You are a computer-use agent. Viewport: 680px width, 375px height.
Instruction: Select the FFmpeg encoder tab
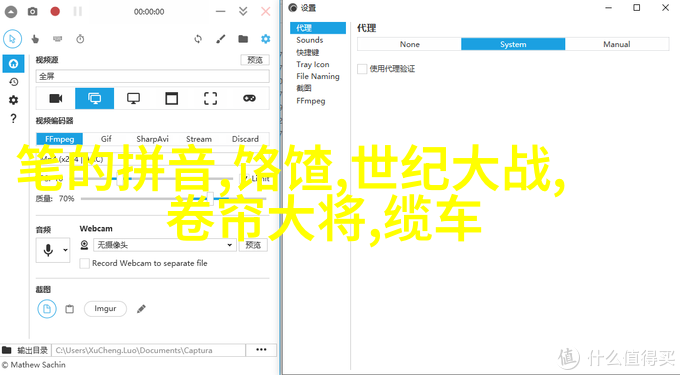pyautogui.click(x=59, y=139)
